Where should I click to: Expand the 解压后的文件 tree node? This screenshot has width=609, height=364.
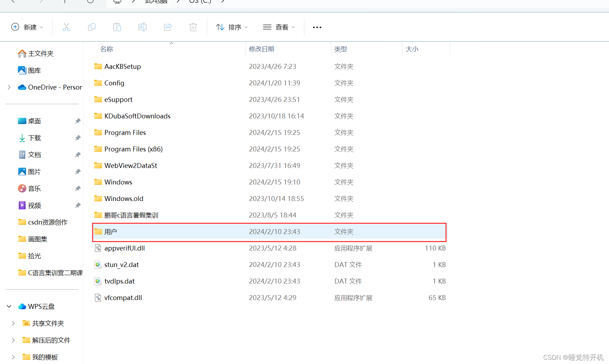[x=13, y=340]
